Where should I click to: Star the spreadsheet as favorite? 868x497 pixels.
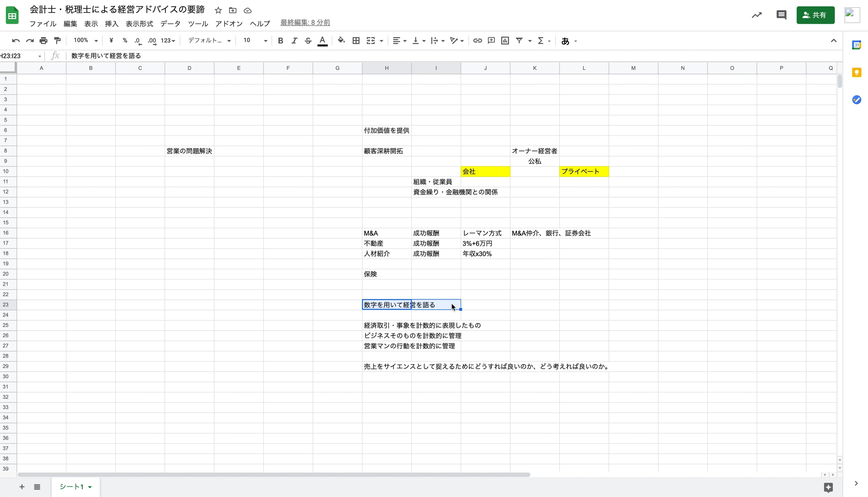point(218,10)
